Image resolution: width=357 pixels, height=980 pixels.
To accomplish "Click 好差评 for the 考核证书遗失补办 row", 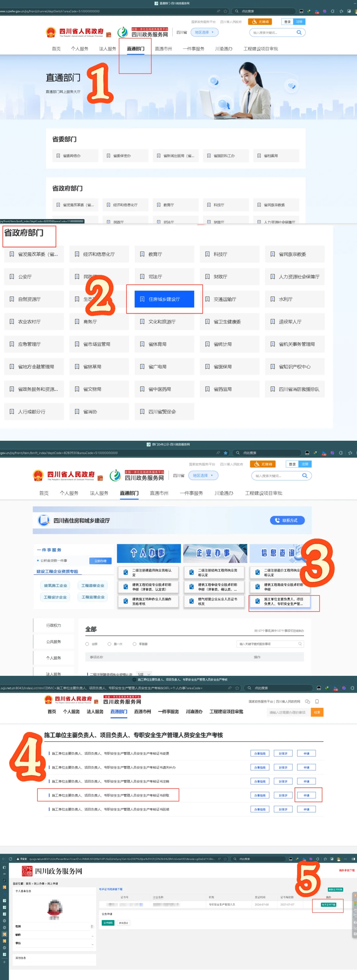I will [x=283, y=767].
